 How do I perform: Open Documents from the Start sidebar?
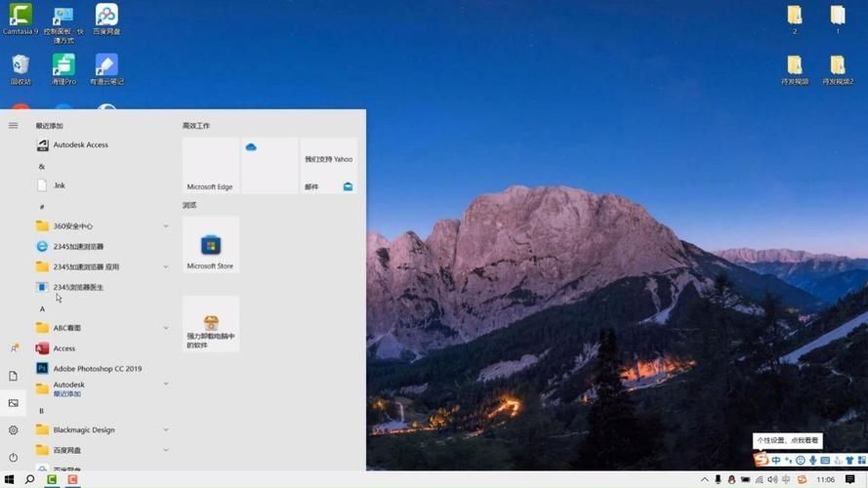(x=14, y=376)
